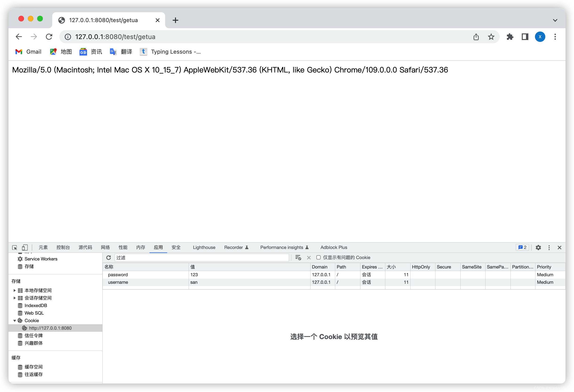
Task: Toggle the browser side panel
Action: (x=525, y=37)
